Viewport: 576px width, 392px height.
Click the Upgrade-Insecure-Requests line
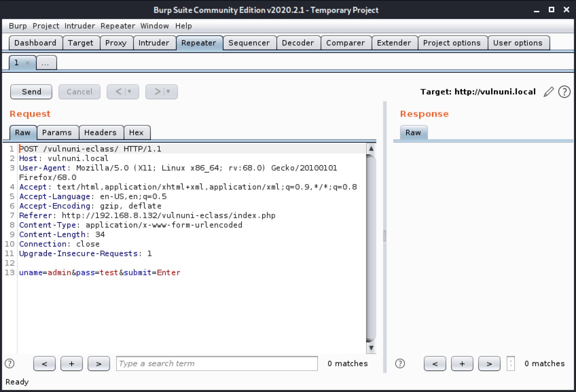click(x=85, y=254)
